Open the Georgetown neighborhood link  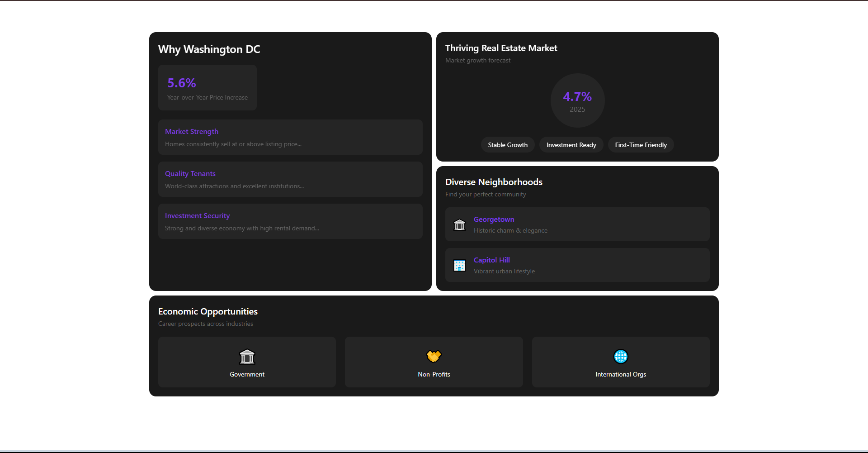click(494, 219)
